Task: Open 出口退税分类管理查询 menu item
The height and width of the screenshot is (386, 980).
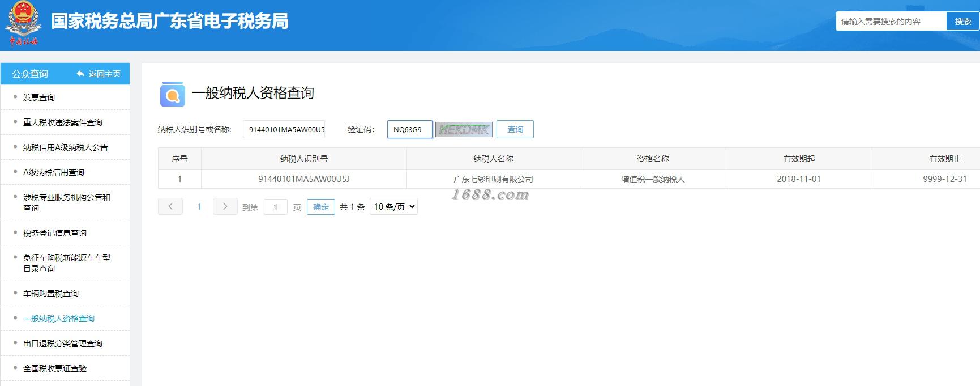Action: pos(63,343)
